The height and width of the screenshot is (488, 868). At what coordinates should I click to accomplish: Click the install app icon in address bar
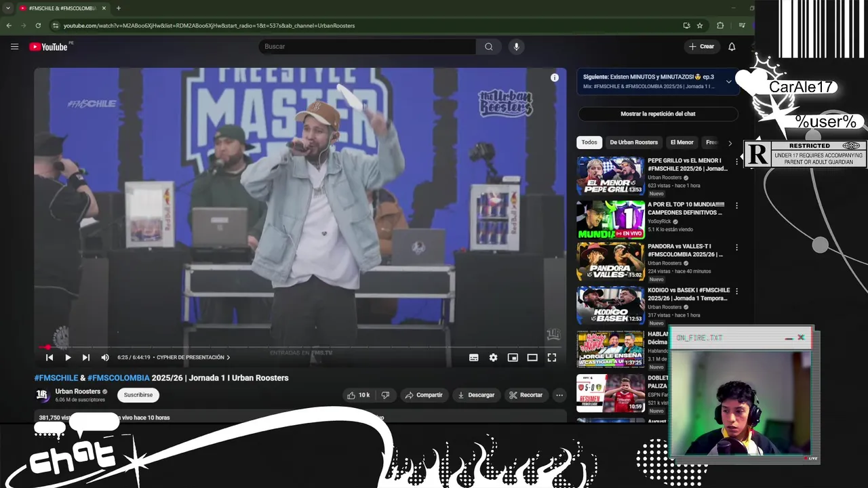(x=686, y=26)
